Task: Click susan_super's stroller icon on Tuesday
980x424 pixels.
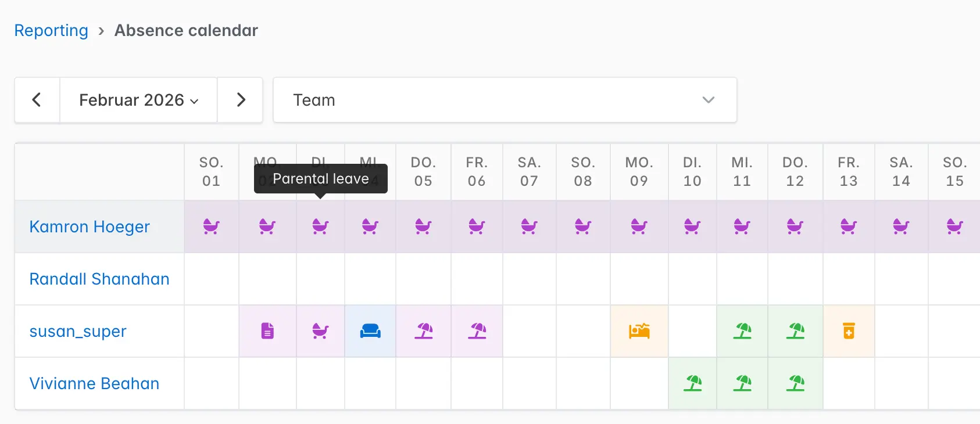Action: (x=320, y=331)
